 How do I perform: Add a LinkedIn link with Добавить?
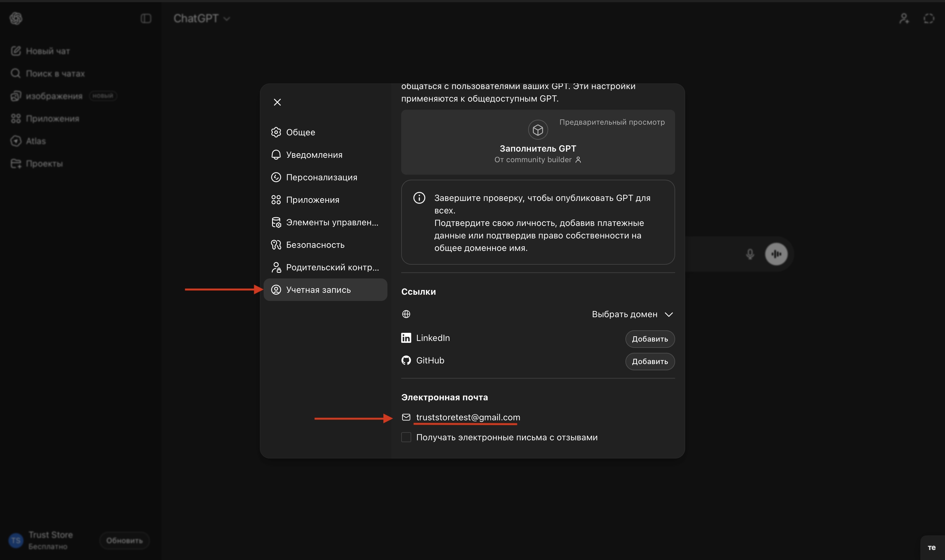coord(649,339)
